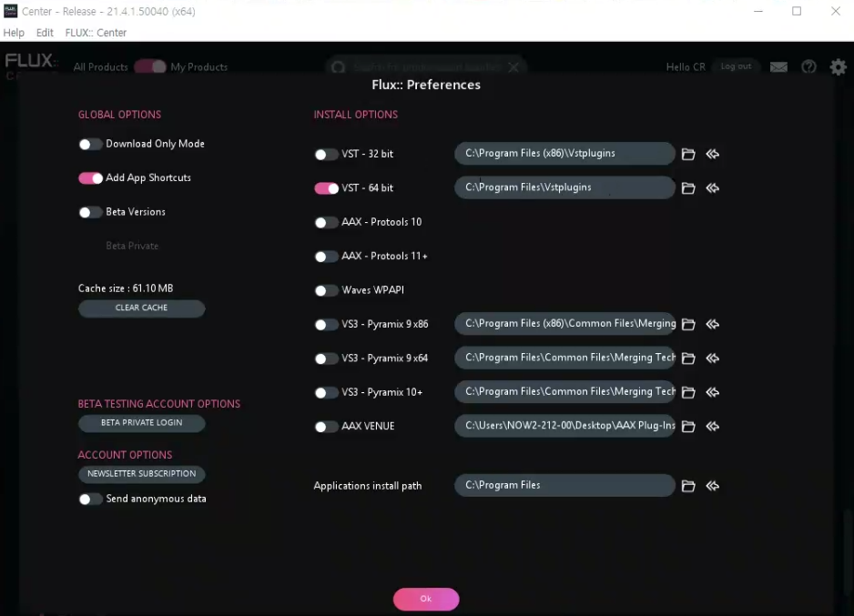Click the VST 64 bit path field
The image size is (854, 616).
point(564,187)
